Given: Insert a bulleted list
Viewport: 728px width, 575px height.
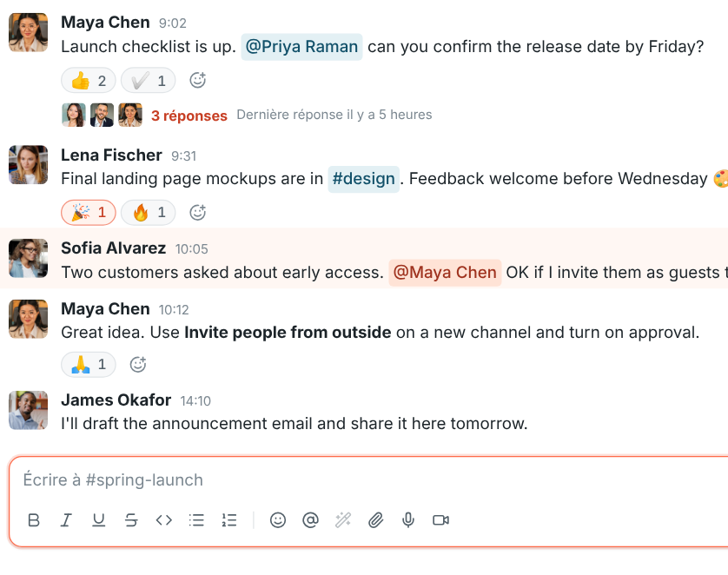Looking at the screenshot, I should tap(196, 520).
